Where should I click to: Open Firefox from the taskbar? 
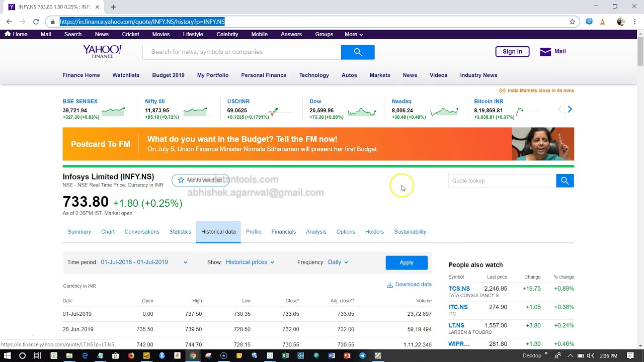coord(131,355)
